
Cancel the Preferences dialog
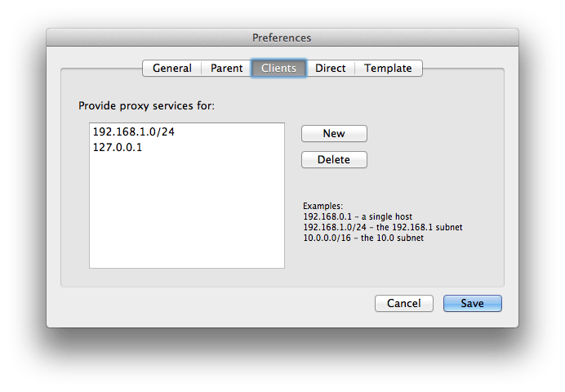(x=403, y=303)
